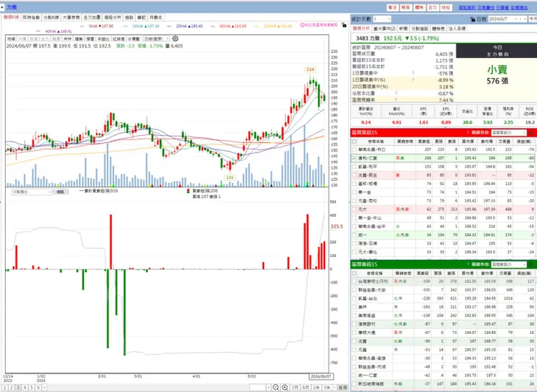Switch to 重大事件(2) tab
The image size is (537, 392).
tap(385, 29)
